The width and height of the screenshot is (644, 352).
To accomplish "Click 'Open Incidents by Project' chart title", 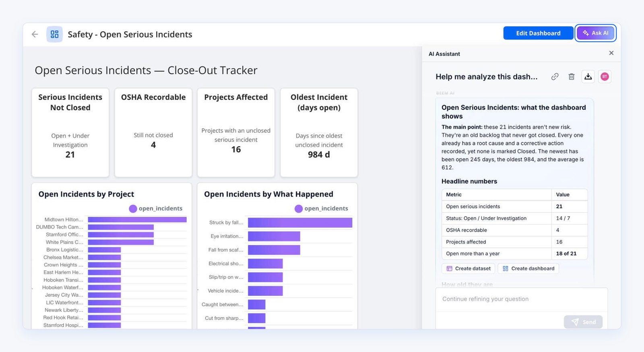I will click(86, 194).
